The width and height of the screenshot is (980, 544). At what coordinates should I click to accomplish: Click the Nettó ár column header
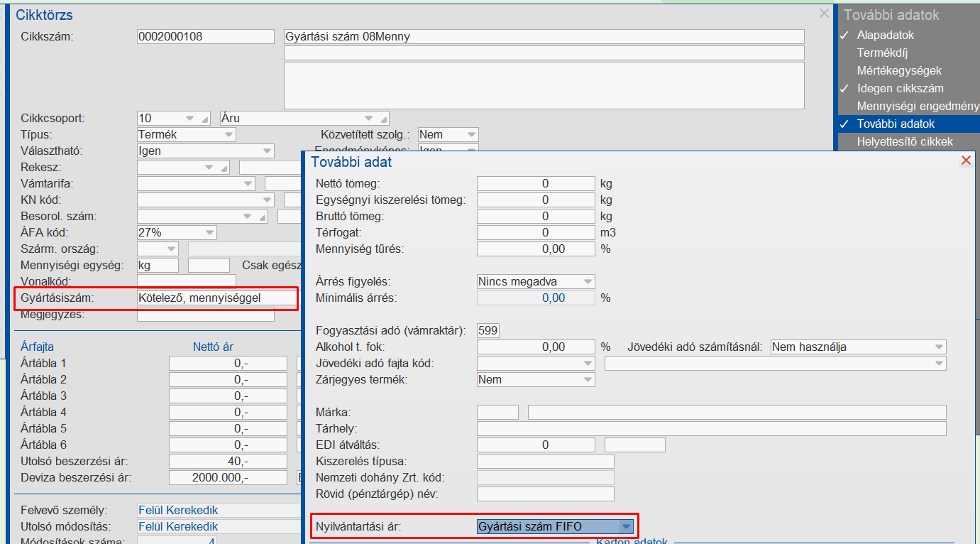214,347
